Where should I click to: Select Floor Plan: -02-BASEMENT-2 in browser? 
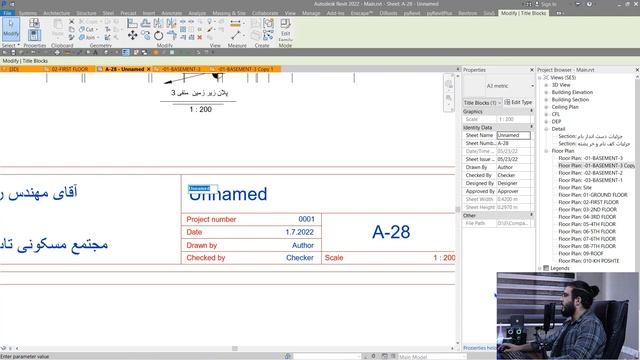(590, 173)
